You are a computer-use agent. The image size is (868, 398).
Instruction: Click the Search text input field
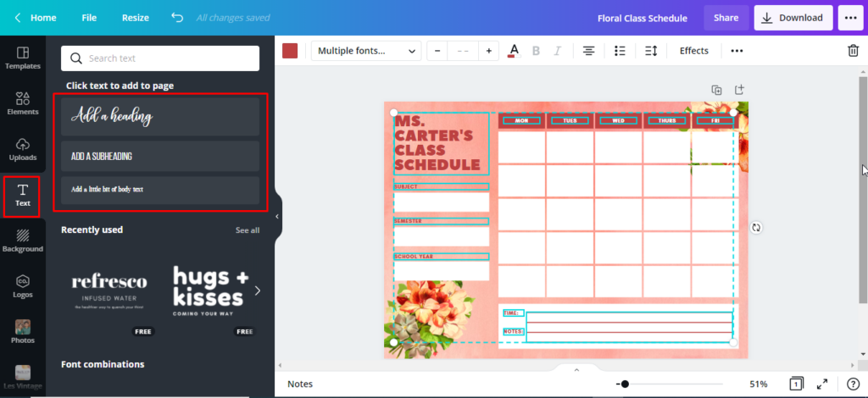pyautogui.click(x=160, y=58)
